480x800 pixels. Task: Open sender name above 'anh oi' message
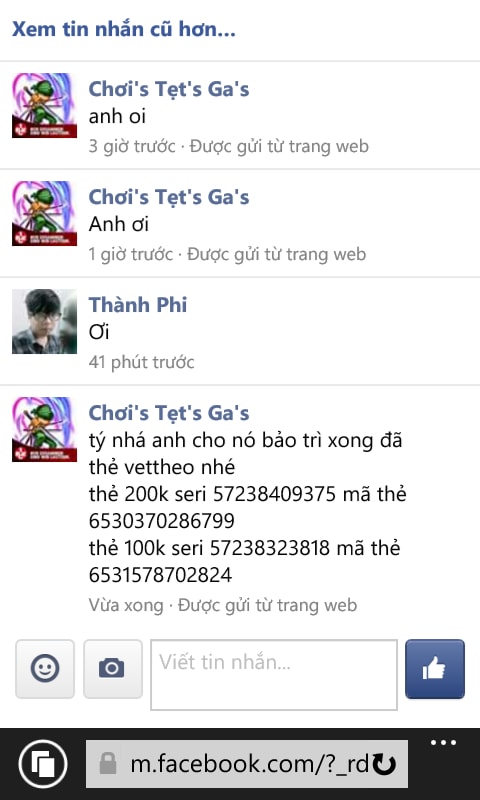169,89
